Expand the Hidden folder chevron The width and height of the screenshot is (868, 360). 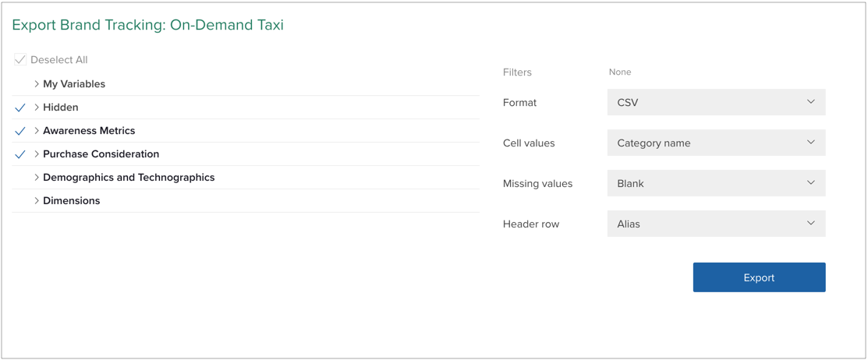coord(37,108)
